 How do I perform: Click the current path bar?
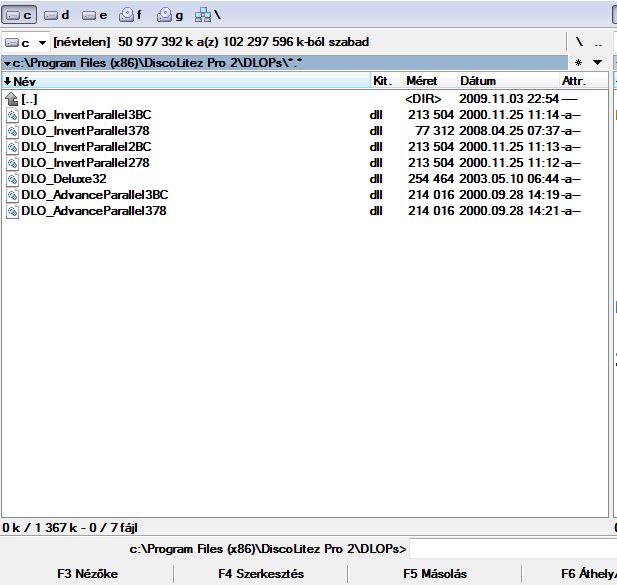point(284,63)
